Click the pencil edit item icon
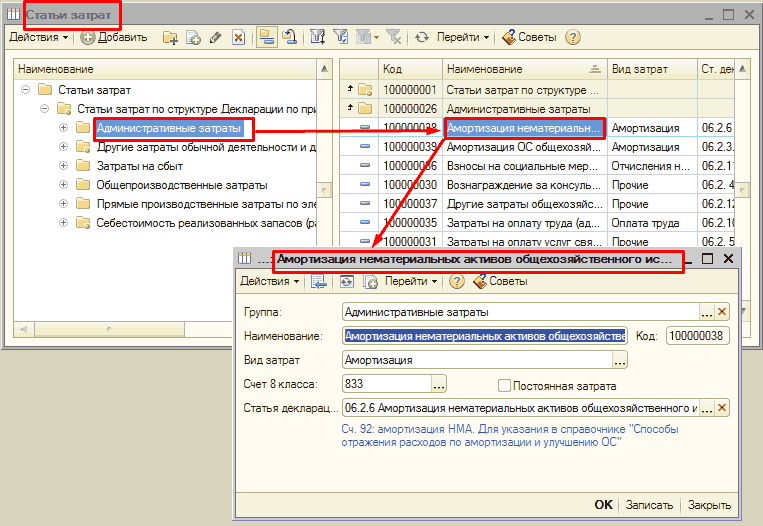 click(x=215, y=37)
